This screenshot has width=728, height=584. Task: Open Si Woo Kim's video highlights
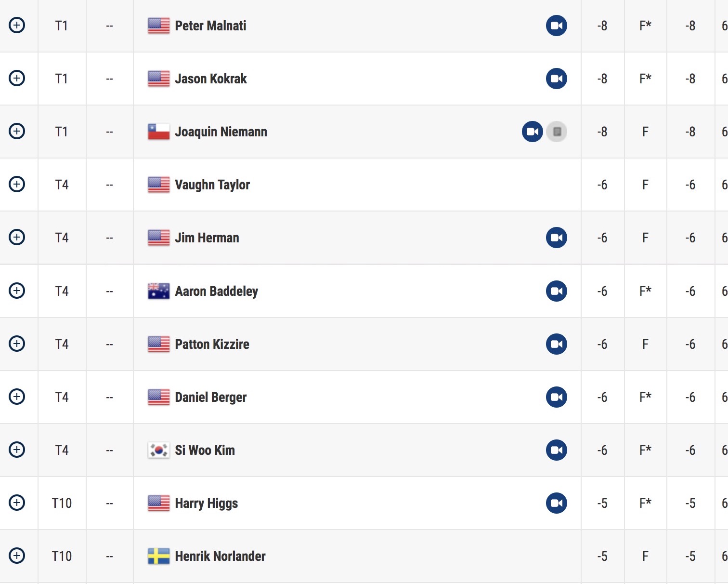(x=557, y=450)
